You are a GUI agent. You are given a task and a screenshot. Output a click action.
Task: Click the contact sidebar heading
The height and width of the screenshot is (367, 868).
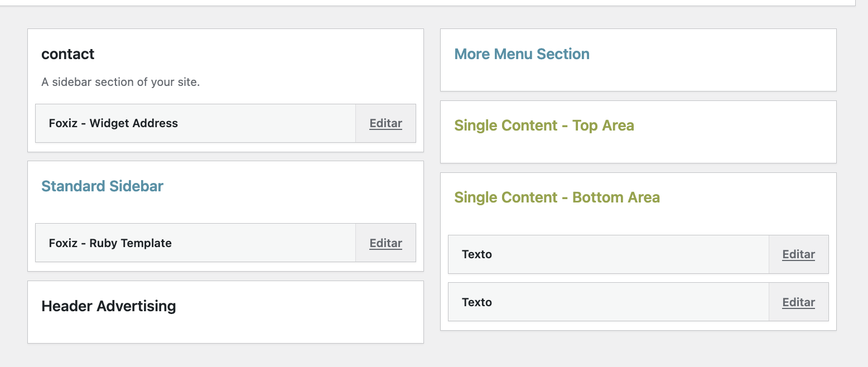click(68, 54)
